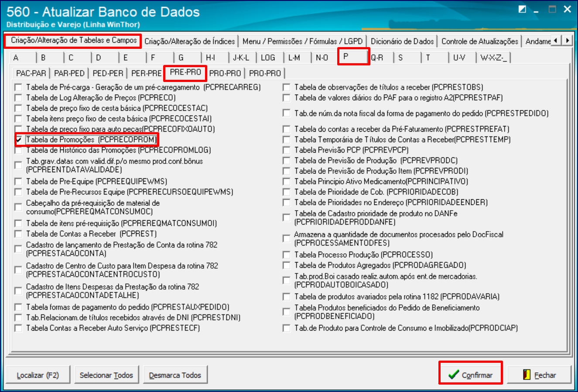The width and height of the screenshot is (578, 392).
Task: Enable Tabela Processo Produção (PCPROCESSO)
Action: pyautogui.click(x=287, y=254)
